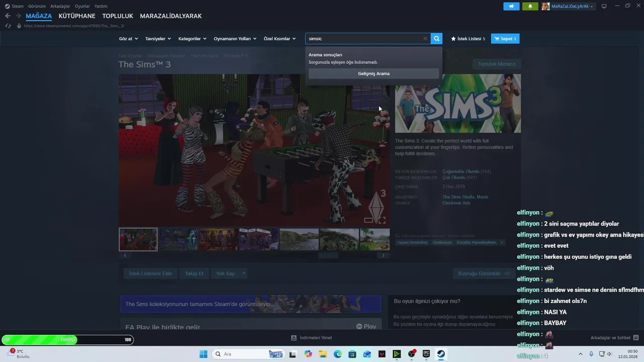Open Arkadaşlar ve Sohbet panel
This screenshot has height=362, width=644.
(615, 338)
